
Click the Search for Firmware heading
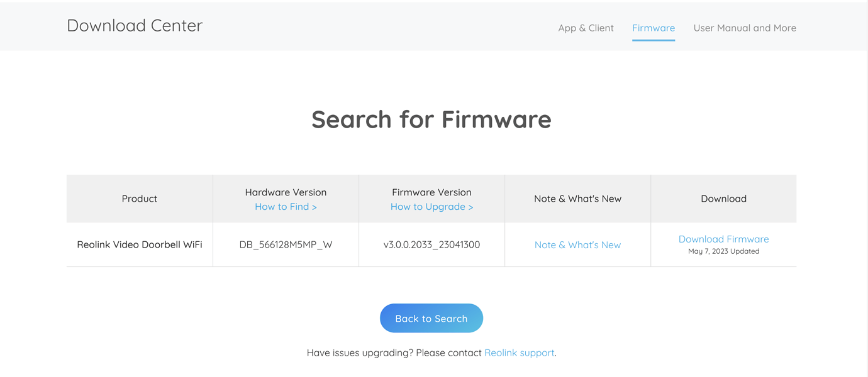(431, 119)
